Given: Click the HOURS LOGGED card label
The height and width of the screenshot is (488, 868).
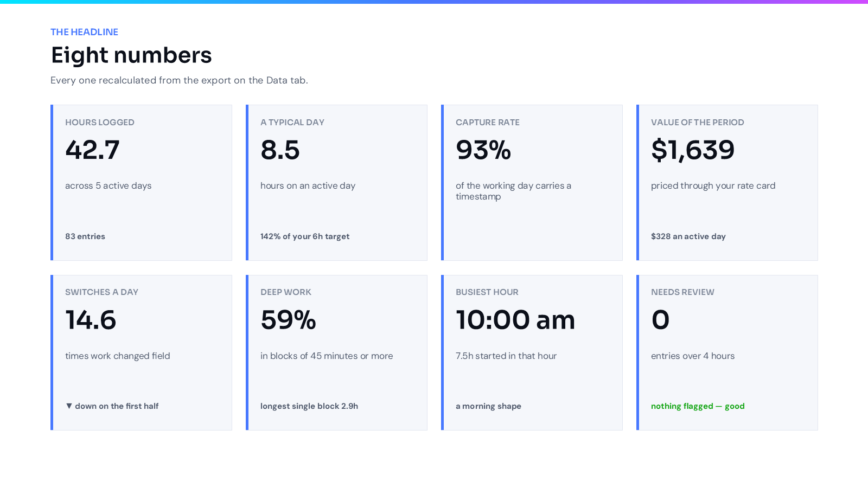Looking at the screenshot, I should (100, 123).
